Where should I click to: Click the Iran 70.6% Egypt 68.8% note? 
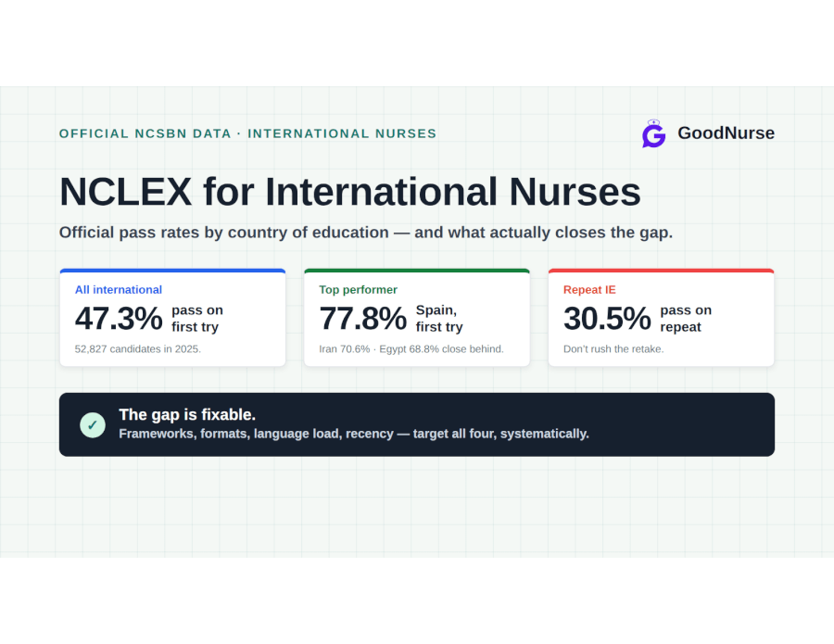(x=411, y=348)
